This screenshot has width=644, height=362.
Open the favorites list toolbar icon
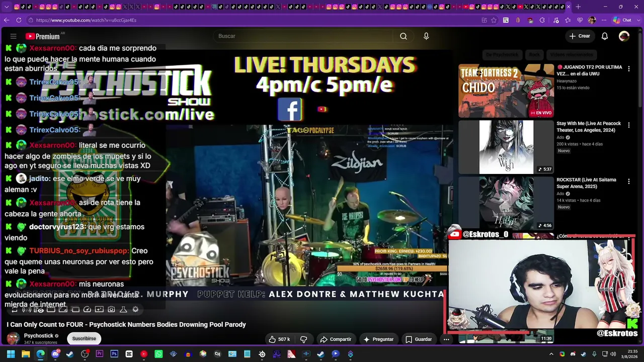568,20
